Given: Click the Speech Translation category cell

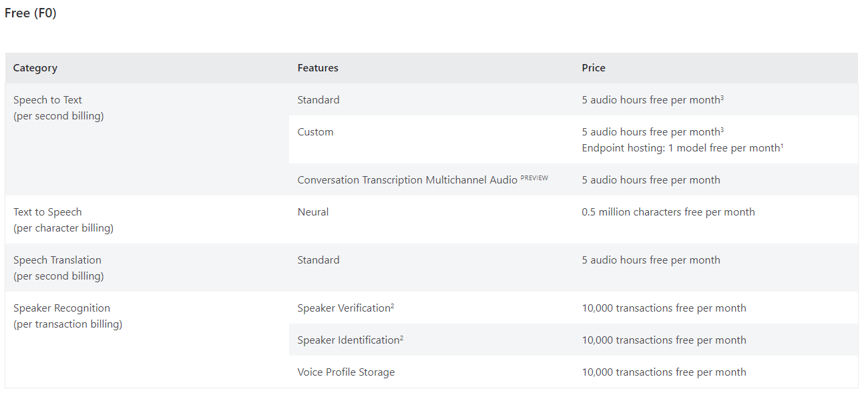Looking at the screenshot, I should click(57, 260).
